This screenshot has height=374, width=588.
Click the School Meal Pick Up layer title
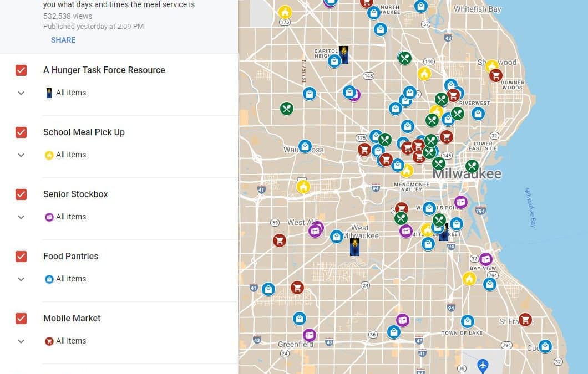(84, 132)
